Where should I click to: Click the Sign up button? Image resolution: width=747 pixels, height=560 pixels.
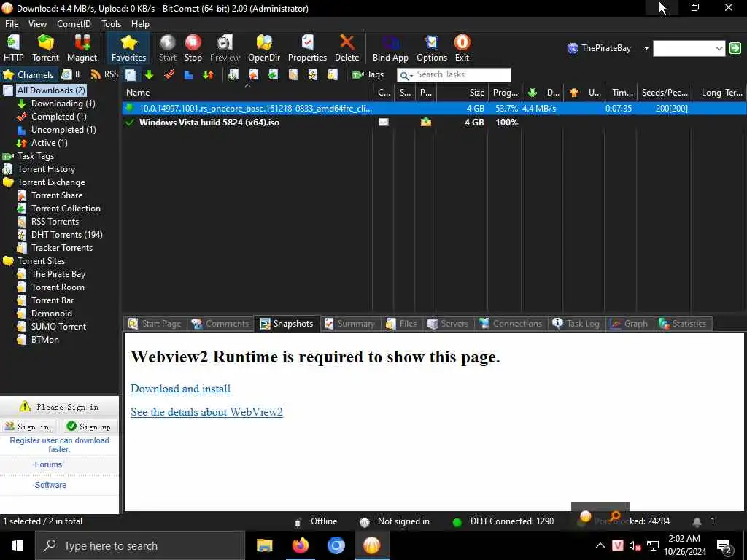[90, 426]
